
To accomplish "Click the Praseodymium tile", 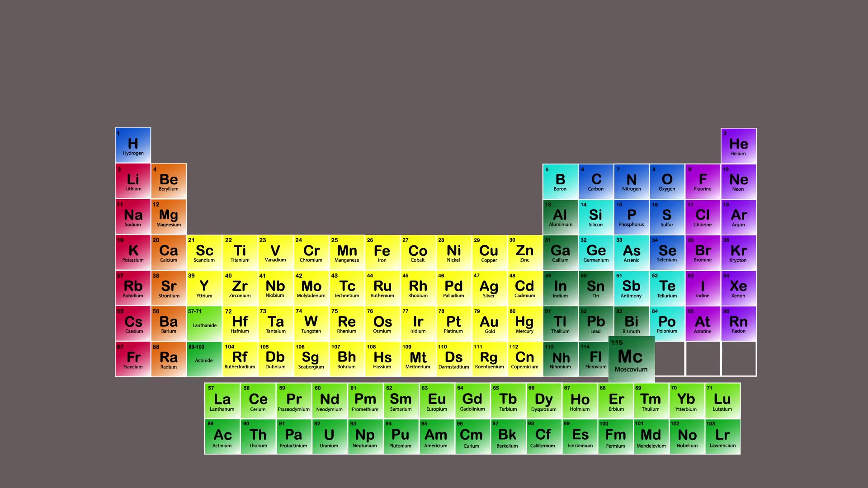I will (294, 400).
